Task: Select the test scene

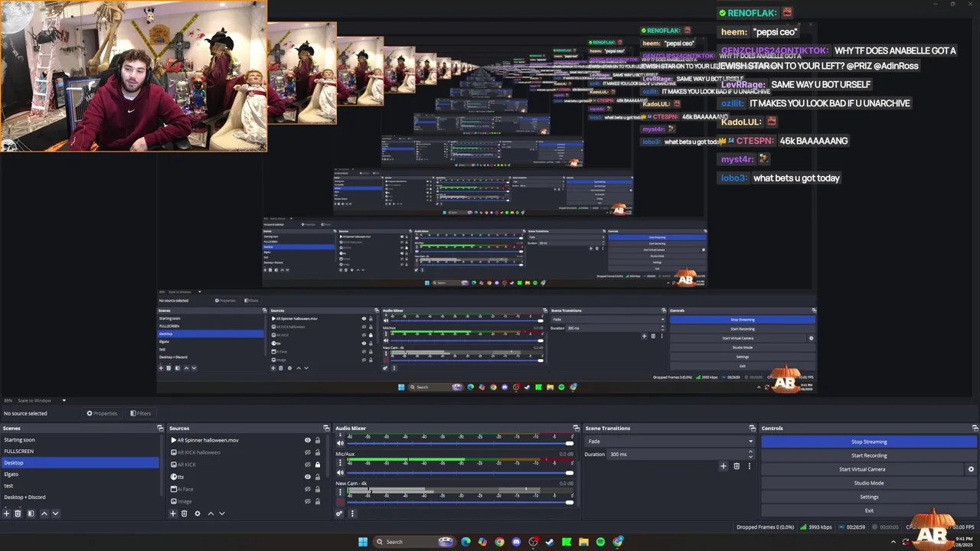Action: (x=80, y=486)
